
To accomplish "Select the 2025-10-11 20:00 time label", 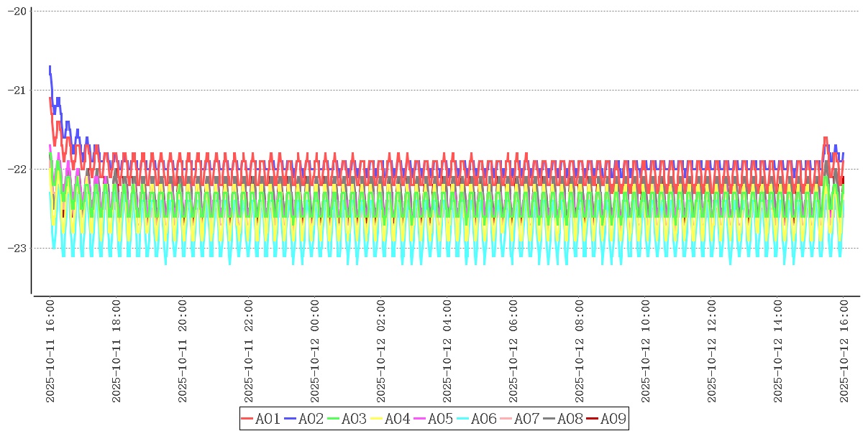I will 183,352.
